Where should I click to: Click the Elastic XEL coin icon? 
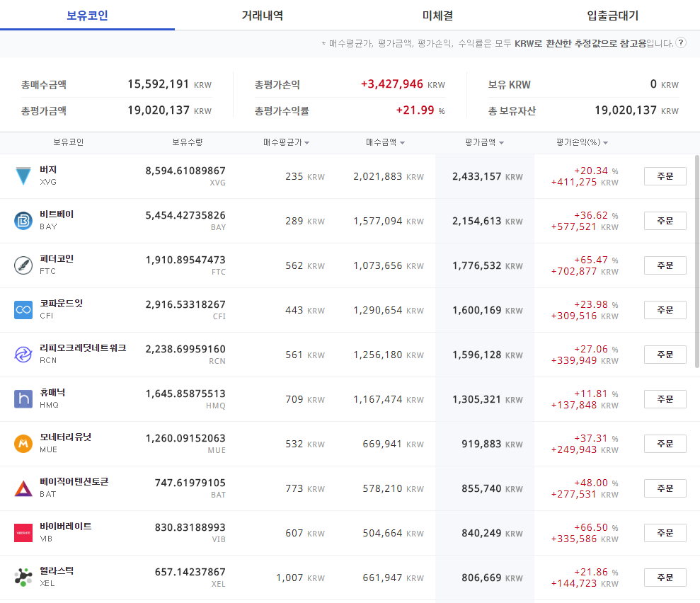pyautogui.click(x=23, y=577)
